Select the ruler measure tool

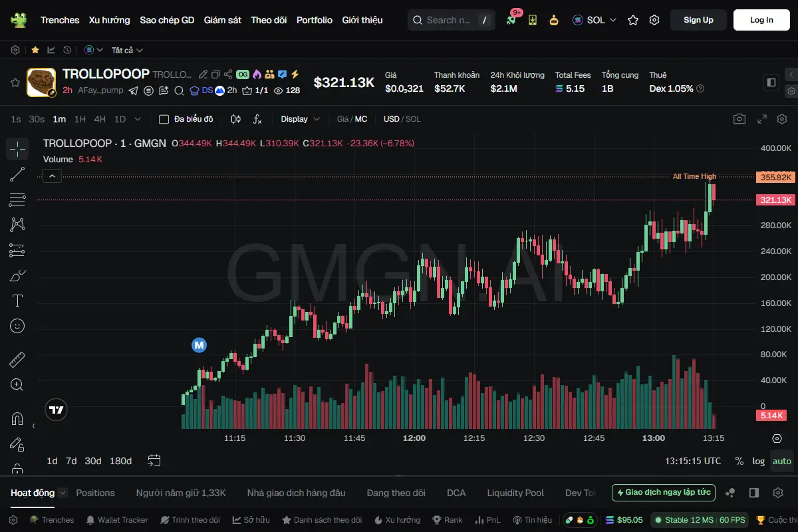(17, 360)
